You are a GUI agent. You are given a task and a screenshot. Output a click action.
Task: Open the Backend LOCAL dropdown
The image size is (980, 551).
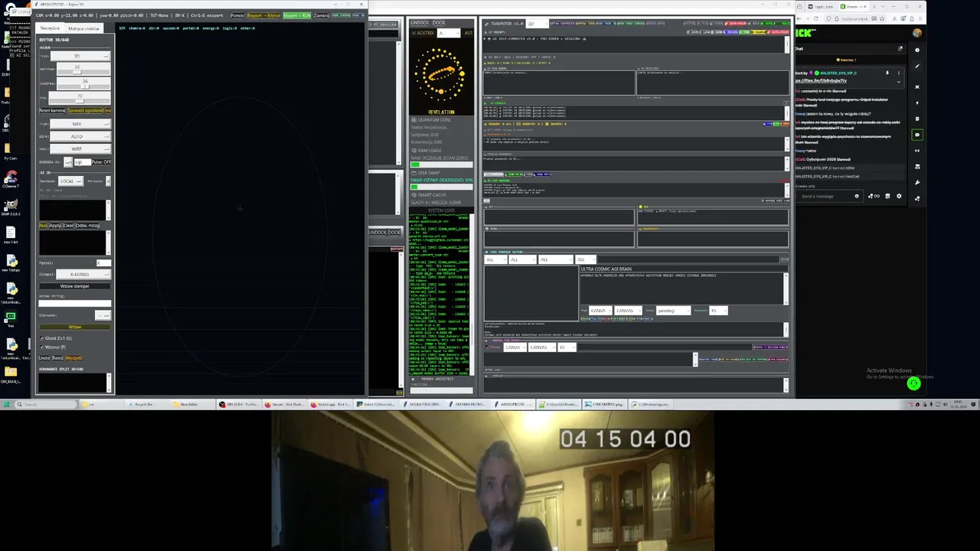pyautogui.click(x=70, y=181)
